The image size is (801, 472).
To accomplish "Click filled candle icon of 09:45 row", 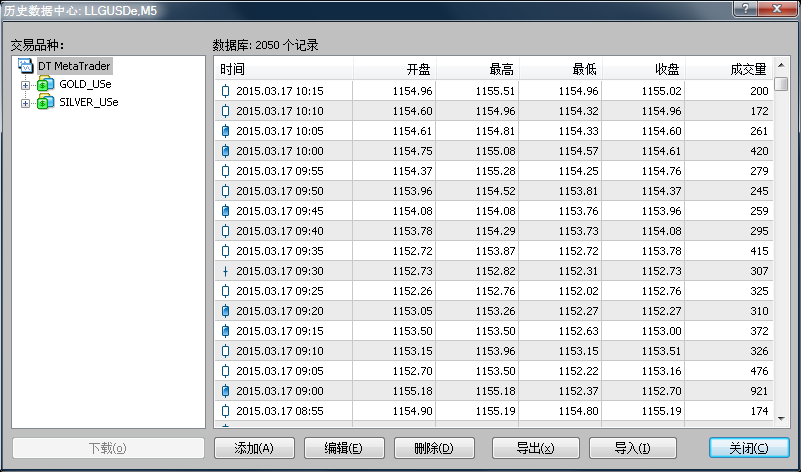I will pyautogui.click(x=225, y=211).
